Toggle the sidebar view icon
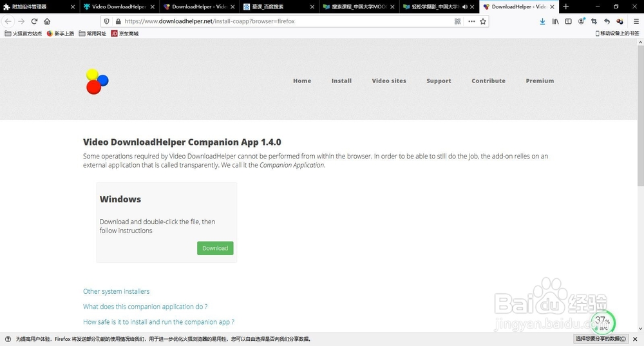The width and height of the screenshot is (644, 346). [569, 21]
